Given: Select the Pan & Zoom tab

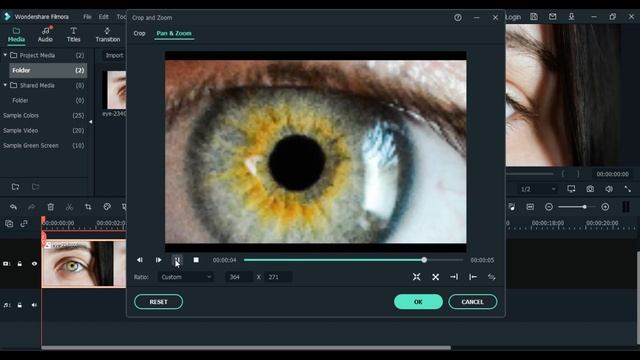Looking at the screenshot, I should coord(174,33).
